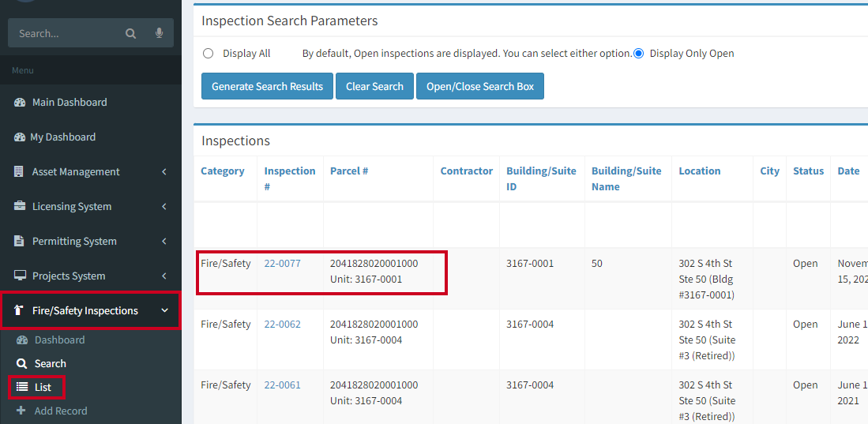Click the Projects System monitor icon
This screenshot has height=424, width=868.
point(20,276)
